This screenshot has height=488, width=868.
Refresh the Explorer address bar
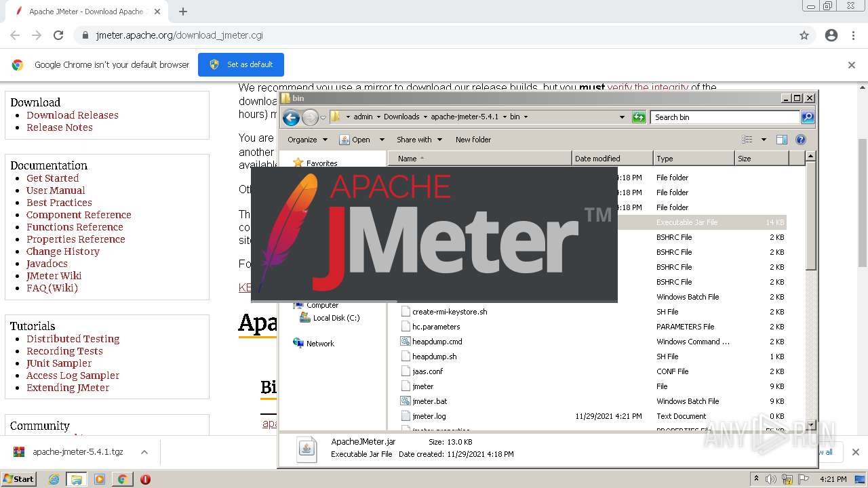(639, 117)
